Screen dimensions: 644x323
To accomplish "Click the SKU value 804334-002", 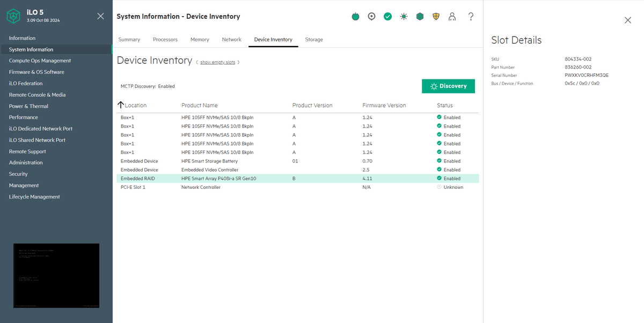I will point(578,60).
